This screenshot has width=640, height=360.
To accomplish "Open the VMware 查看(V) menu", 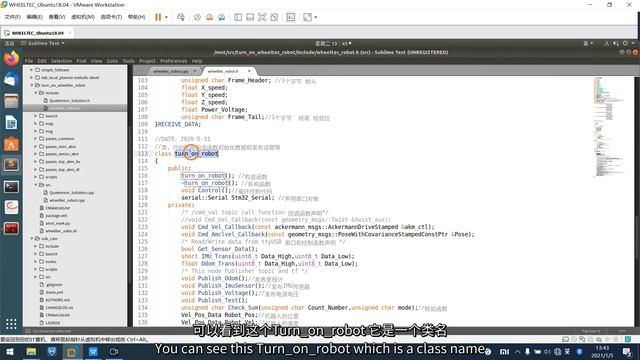I will click(x=57, y=17).
